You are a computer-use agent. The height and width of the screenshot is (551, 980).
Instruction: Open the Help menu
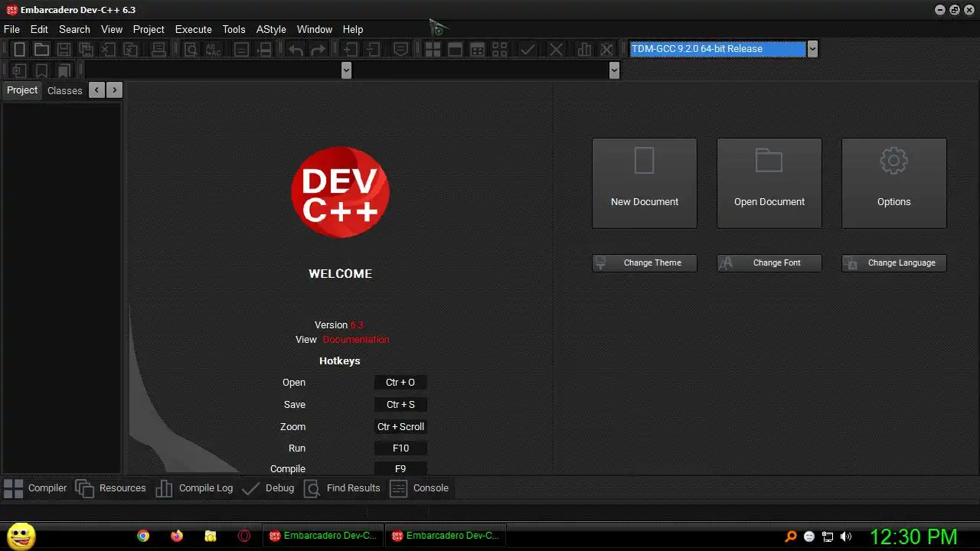(353, 29)
